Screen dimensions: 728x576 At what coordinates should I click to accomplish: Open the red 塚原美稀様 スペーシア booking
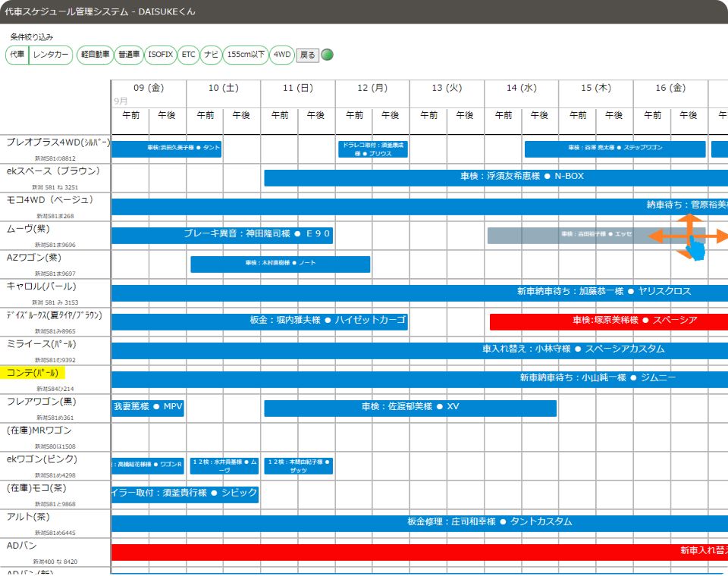(609, 321)
